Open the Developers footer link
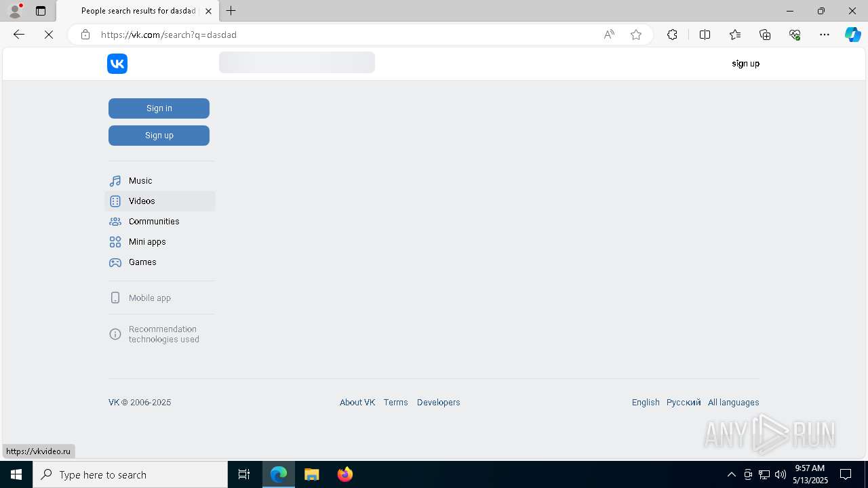This screenshot has width=868, height=488. pyautogui.click(x=439, y=403)
